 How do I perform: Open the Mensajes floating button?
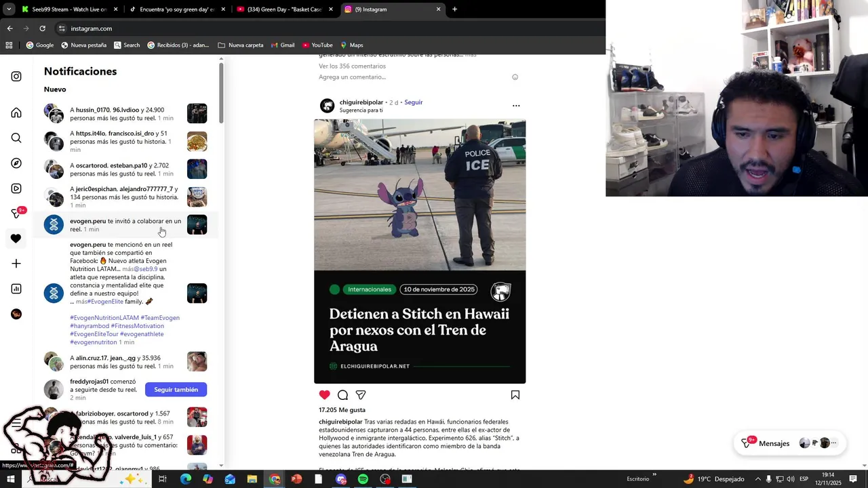[789, 443]
